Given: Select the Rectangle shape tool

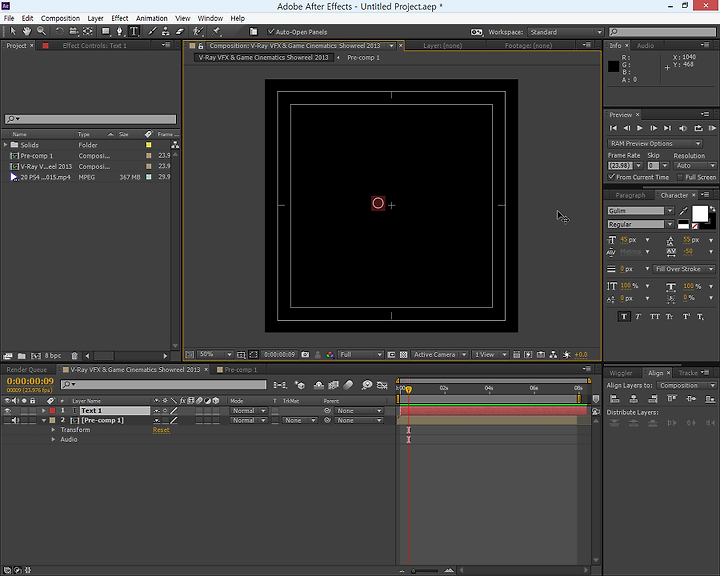Looking at the screenshot, I should click(x=106, y=31).
